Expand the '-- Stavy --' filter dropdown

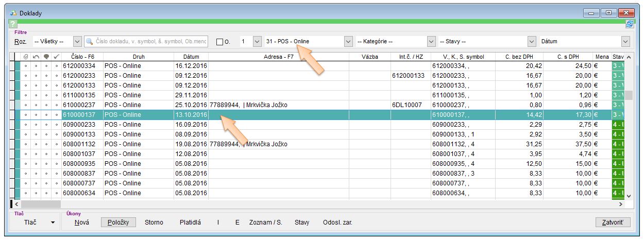point(532,41)
